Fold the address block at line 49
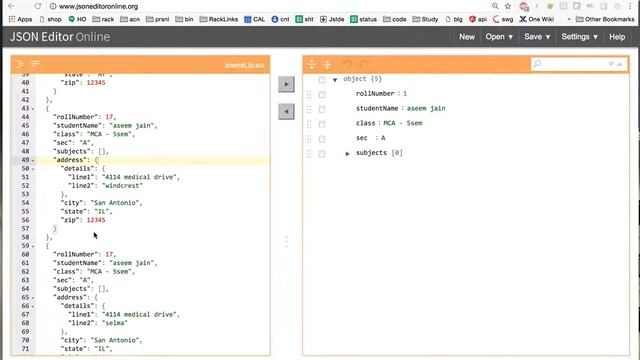640x360 pixels. [x=33, y=160]
